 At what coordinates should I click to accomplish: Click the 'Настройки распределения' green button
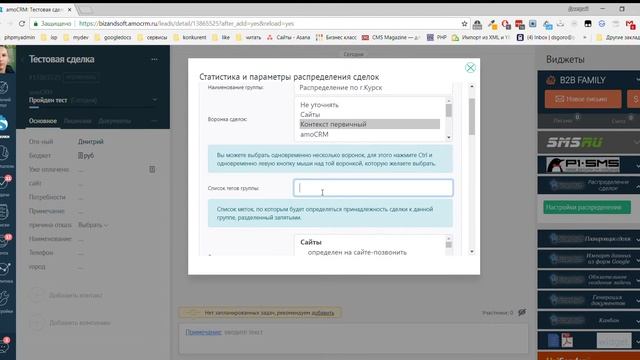click(587, 207)
